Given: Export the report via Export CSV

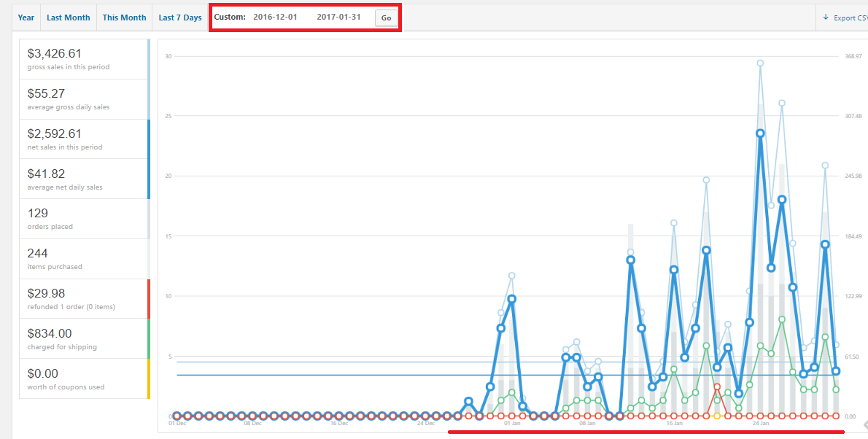Looking at the screenshot, I should point(846,18).
